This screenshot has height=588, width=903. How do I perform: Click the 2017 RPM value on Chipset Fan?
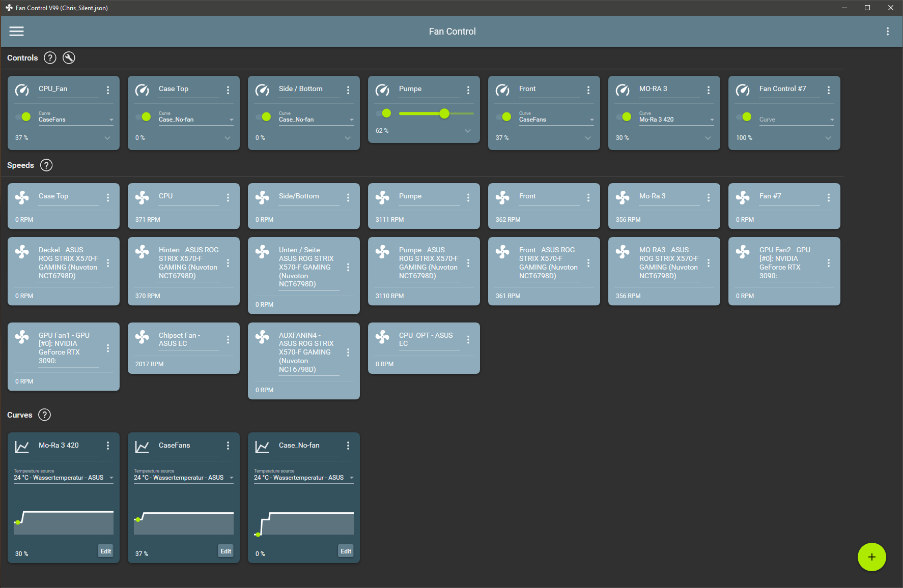point(149,364)
